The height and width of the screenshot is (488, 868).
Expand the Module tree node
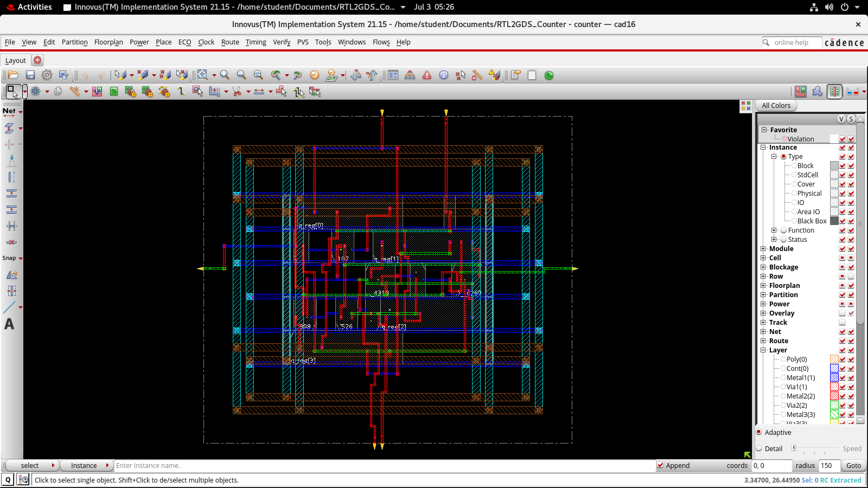point(763,249)
